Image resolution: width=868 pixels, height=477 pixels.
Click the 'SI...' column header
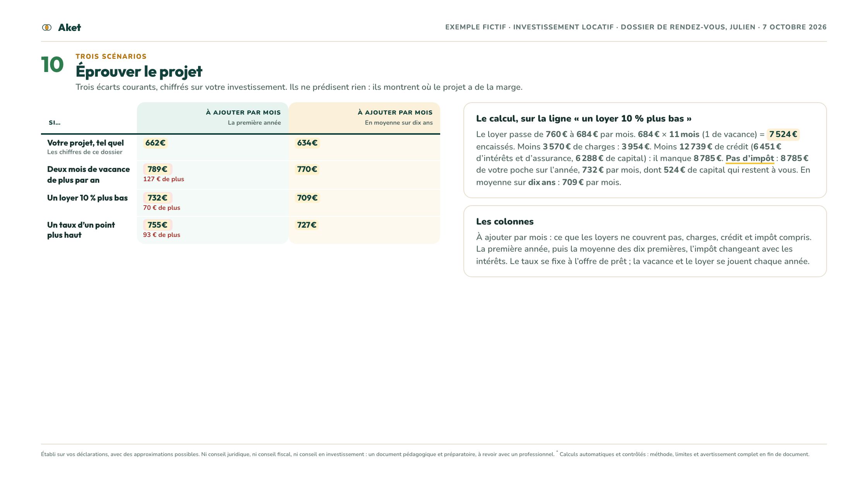(55, 123)
